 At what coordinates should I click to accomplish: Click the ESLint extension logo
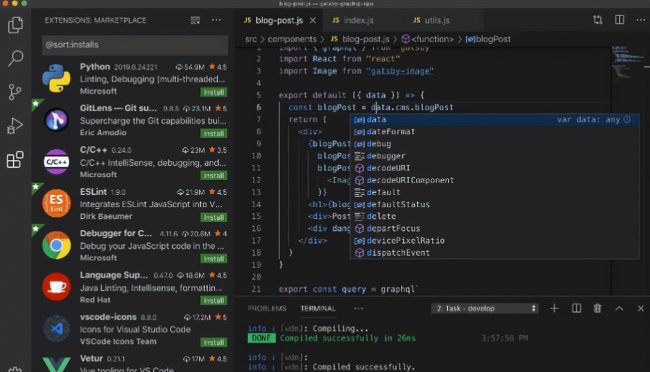pos(56,203)
